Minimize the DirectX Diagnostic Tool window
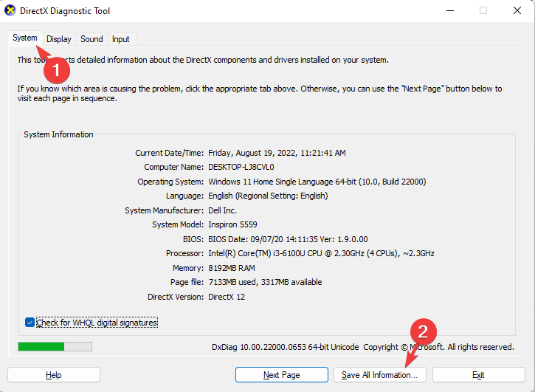This screenshot has width=535, height=392. (450, 10)
